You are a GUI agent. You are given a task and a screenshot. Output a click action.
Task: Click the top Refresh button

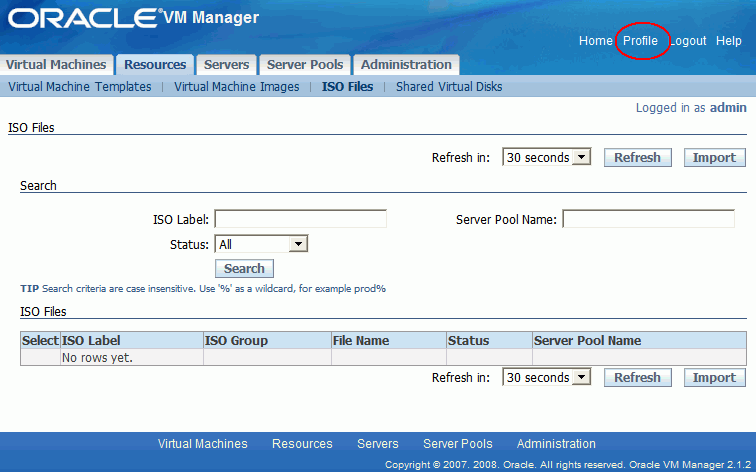point(637,158)
